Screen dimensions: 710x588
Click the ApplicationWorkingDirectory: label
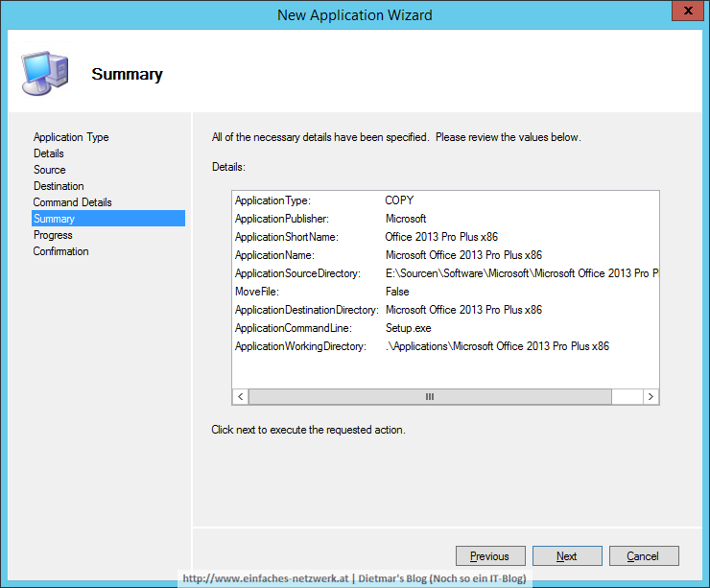pyautogui.click(x=300, y=346)
